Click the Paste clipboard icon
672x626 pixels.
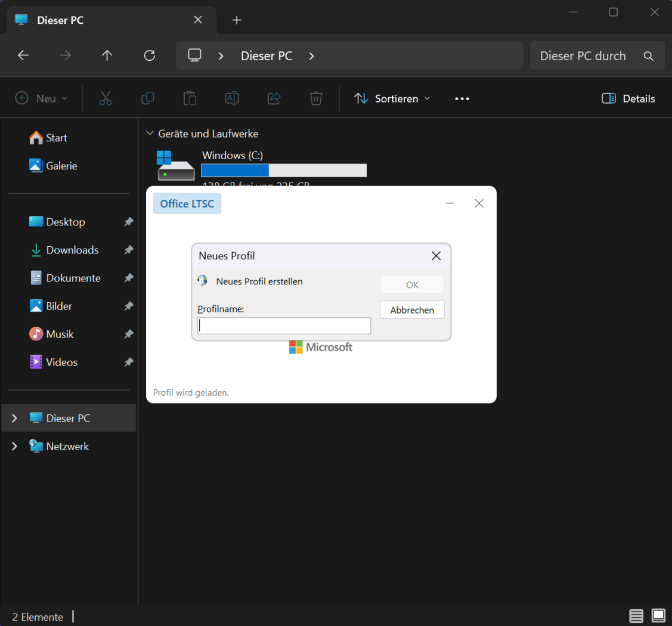click(x=190, y=98)
